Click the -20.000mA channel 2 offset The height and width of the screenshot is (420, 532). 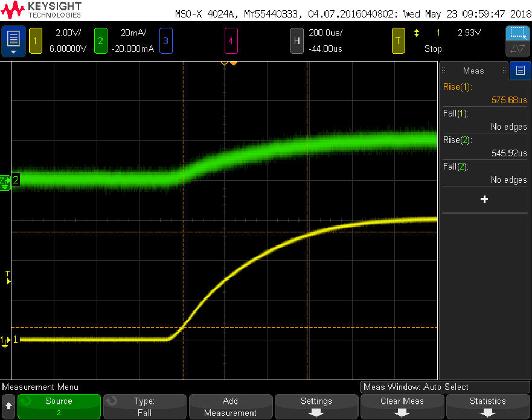tap(133, 49)
